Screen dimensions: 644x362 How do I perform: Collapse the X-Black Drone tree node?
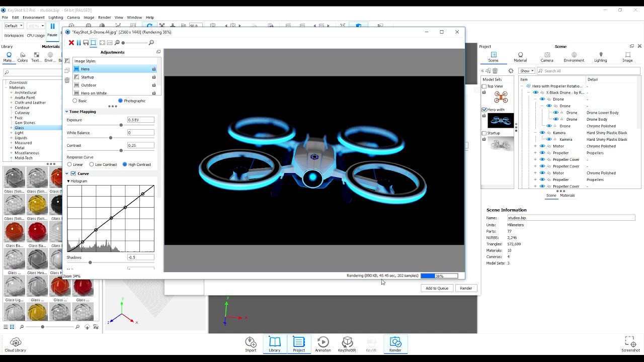tap(529, 93)
